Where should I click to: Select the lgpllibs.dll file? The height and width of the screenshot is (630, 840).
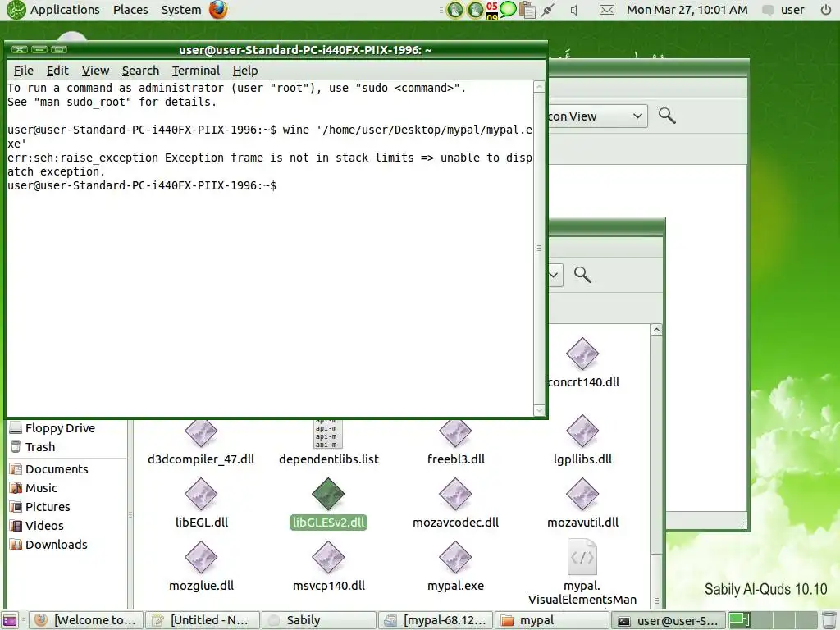tap(582, 441)
